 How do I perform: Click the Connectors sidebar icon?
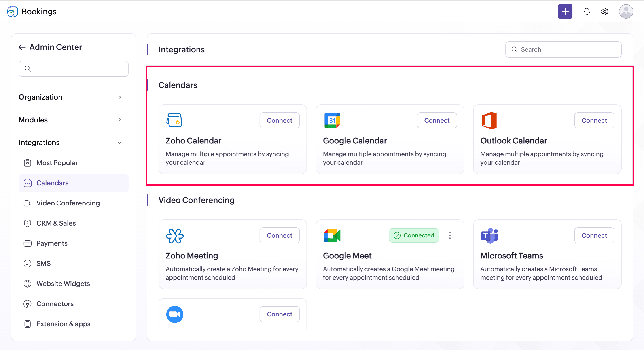(28, 304)
